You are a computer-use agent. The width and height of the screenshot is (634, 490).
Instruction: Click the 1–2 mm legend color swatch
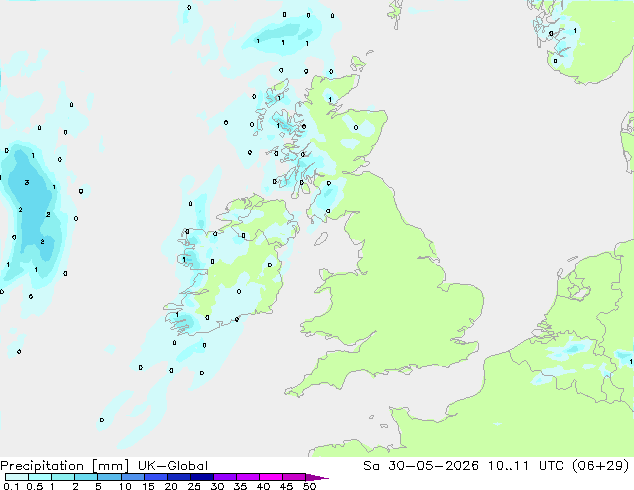click(63, 477)
